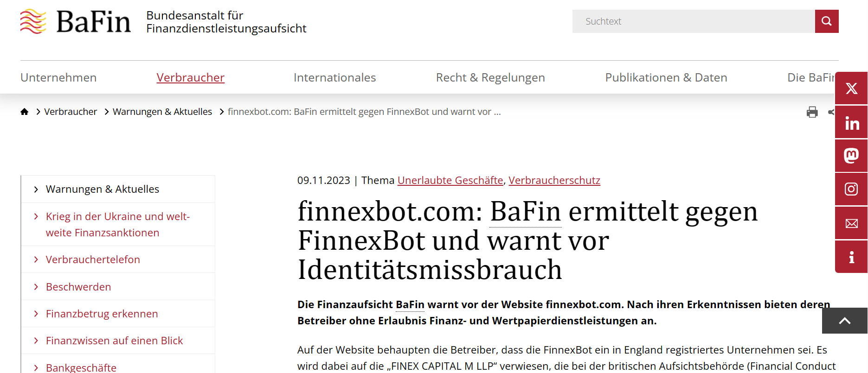The image size is (868, 373).
Task: Open the Verbraucher menu
Action: pyautogui.click(x=191, y=77)
